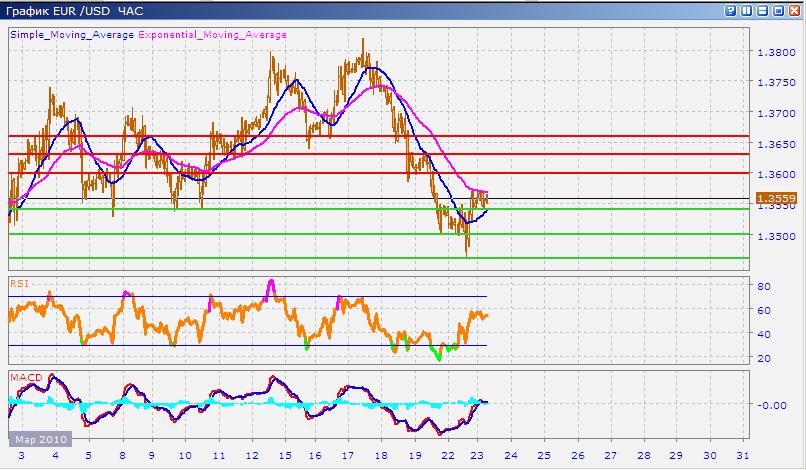Click date 10 on the time axis
Image resolution: width=806 pixels, height=470 pixels.
click(x=185, y=458)
